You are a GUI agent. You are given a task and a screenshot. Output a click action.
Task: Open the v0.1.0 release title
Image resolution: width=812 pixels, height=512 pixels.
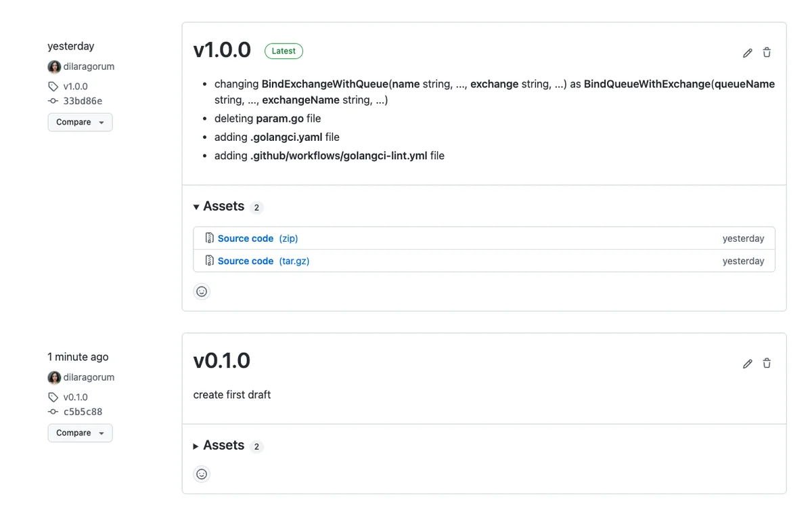point(222,361)
